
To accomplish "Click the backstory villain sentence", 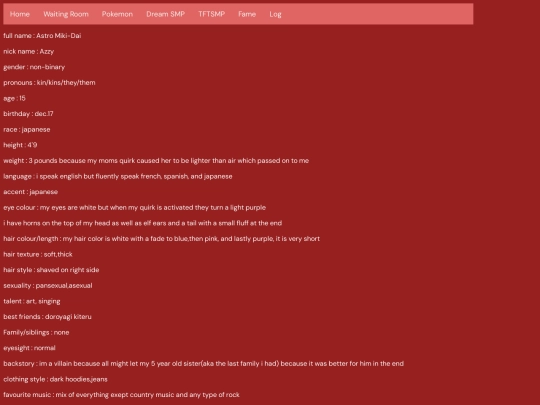I will pos(204,363).
